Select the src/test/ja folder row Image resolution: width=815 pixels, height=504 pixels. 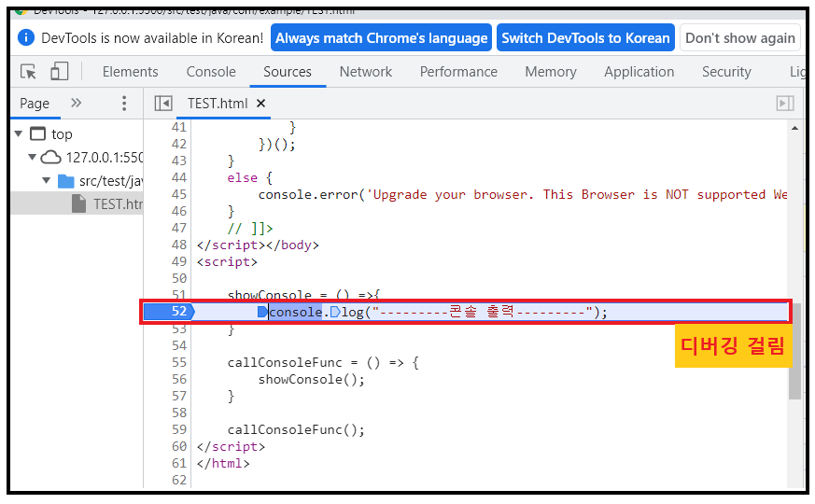pyautogui.click(x=77, y=181)
